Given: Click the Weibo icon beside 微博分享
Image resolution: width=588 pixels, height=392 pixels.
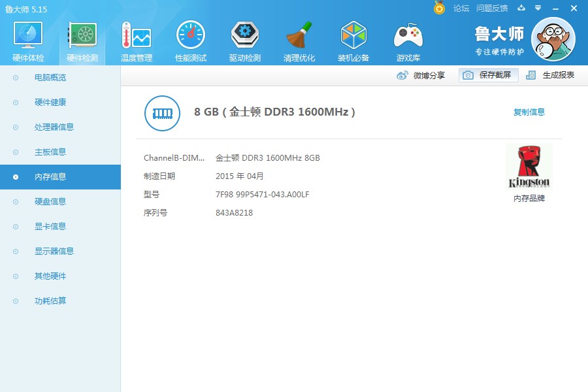Looking at the screenshot, I should click(x=402, y=75).
